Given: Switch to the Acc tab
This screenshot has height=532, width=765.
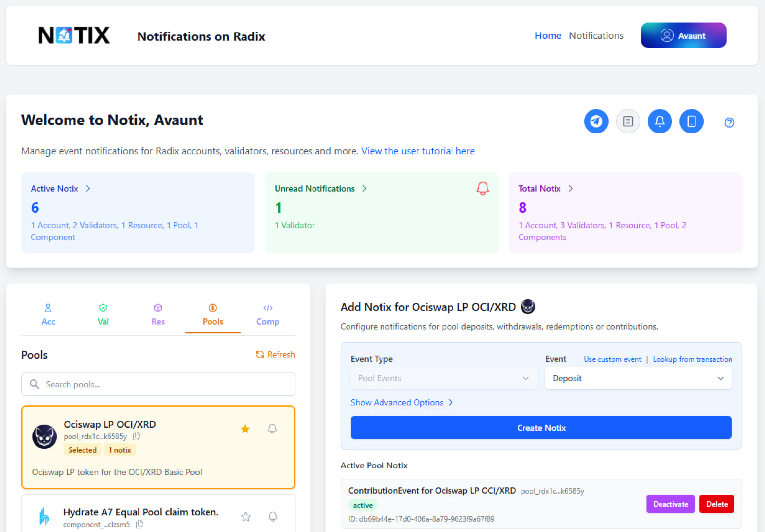Looking at the screenshot, I should (x=48, y=315).
